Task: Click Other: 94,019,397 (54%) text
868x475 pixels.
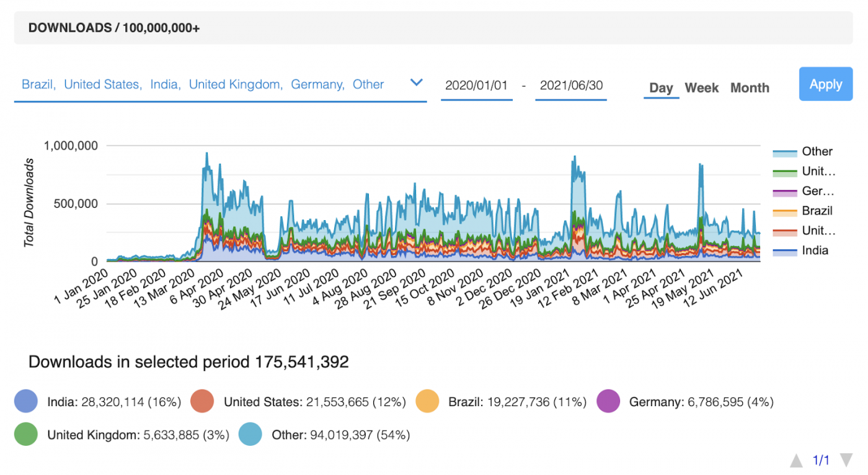Action: pos(341,435)
